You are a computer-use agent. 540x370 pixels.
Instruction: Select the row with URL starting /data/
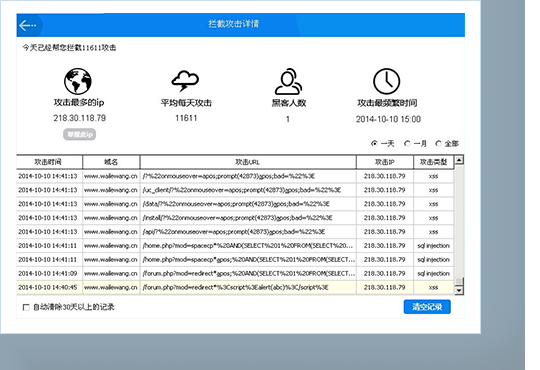pos(235,204)
